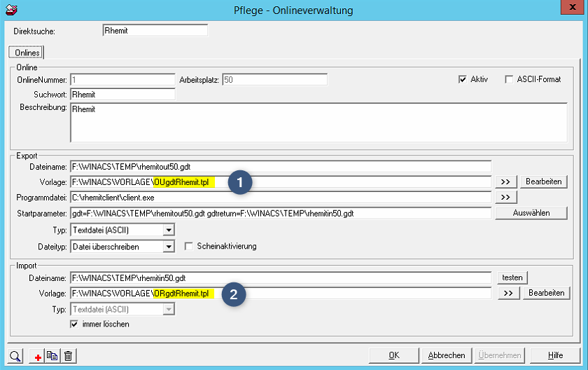Open the Export Typ dropdown
Image resolution: width=588 pixels, height=370 pixels.
[168, 230]
